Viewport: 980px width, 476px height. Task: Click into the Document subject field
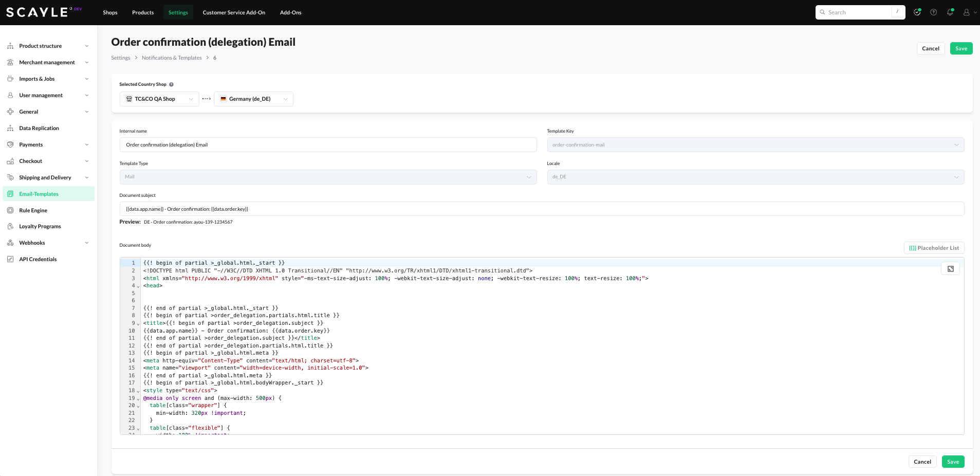(x=542, y=209)
